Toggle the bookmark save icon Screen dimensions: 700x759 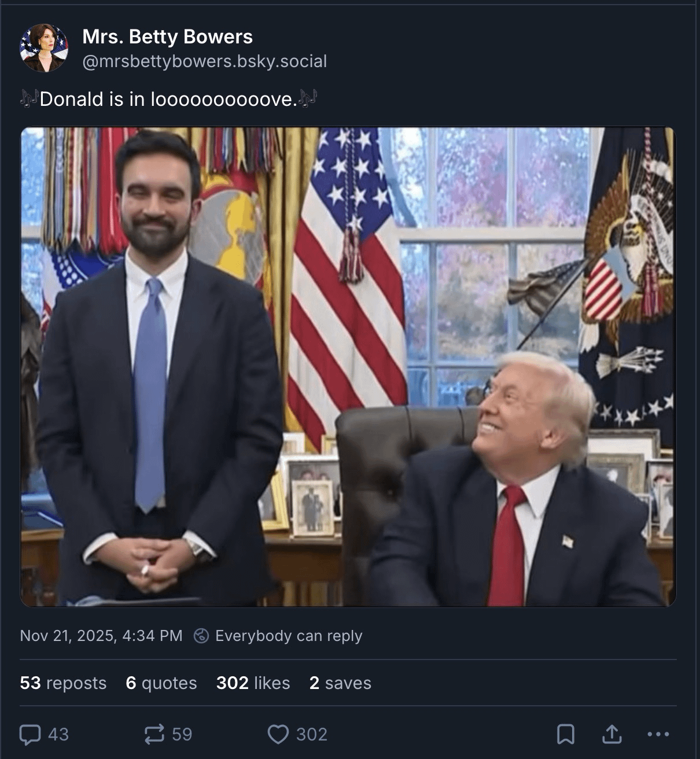click(565, 734)
